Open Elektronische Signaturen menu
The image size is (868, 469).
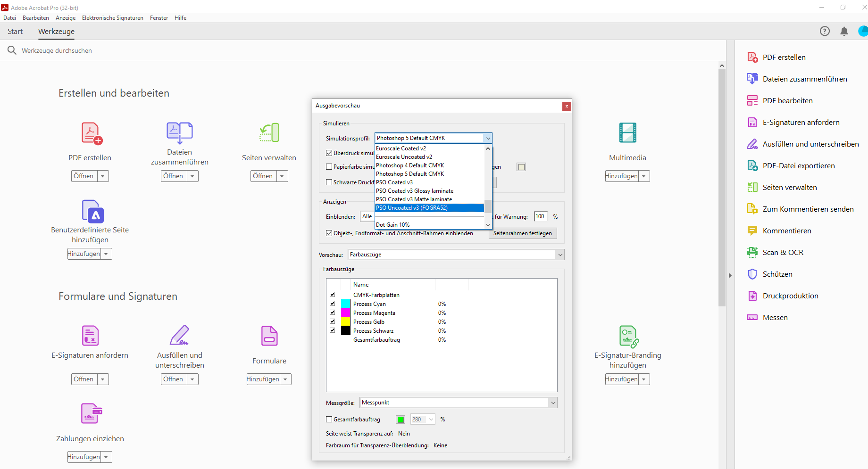(x=113, y=18)
